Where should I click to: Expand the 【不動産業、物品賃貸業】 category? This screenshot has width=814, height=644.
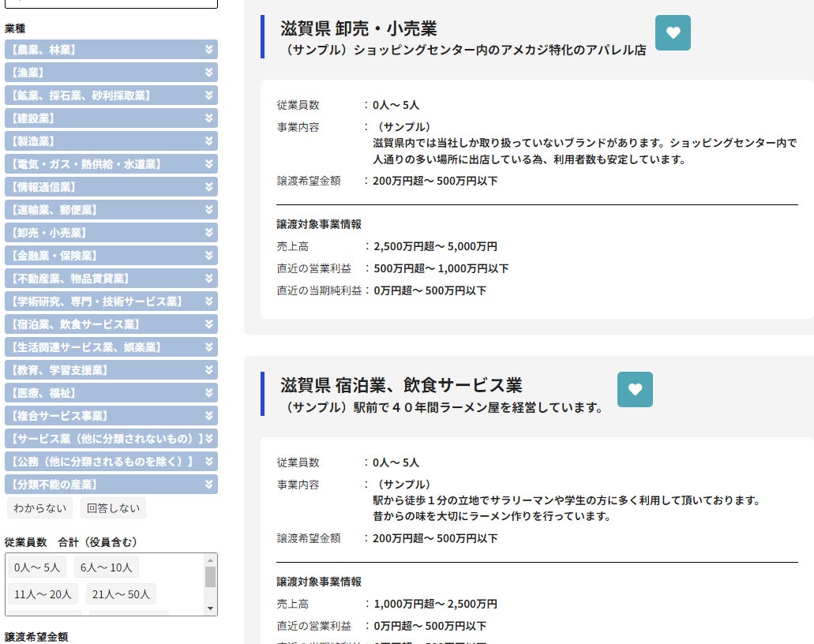[x=111, y=279]
